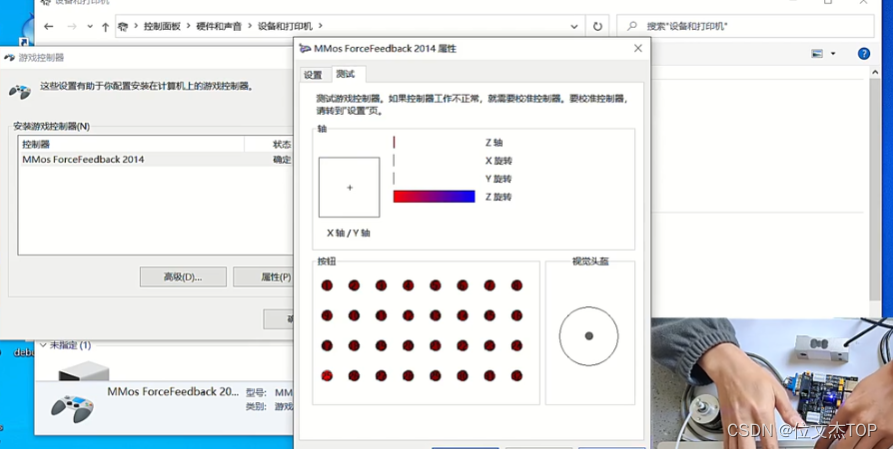Click the Z 旋转 red-blue axis bar
The image size is (893, 449).
coord(434,197)
